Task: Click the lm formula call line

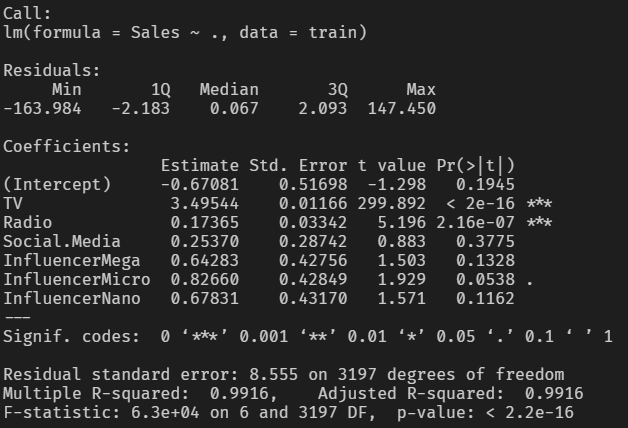Action: 185,33
